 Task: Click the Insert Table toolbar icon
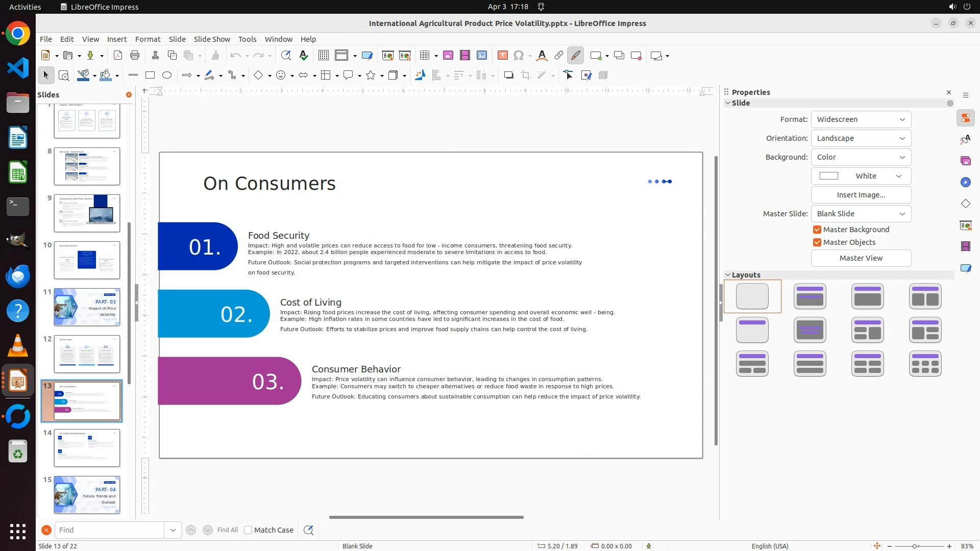(x=424, y=56)
